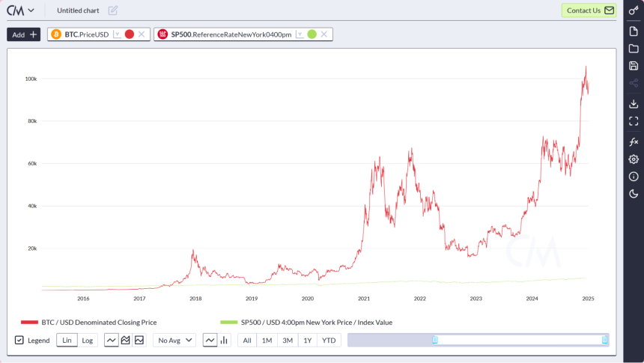644x363 pixels.
Task: Select the filled area chart style
Action: coord(139,340)
